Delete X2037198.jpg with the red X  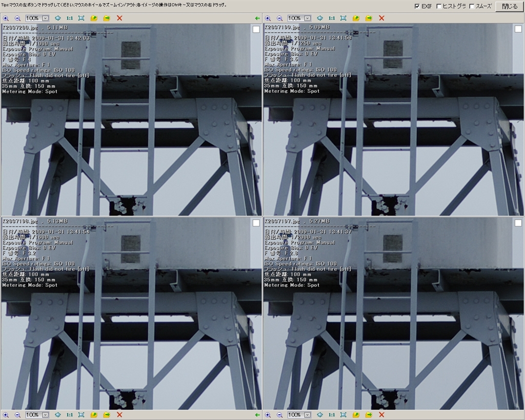(x=119, y=415)
